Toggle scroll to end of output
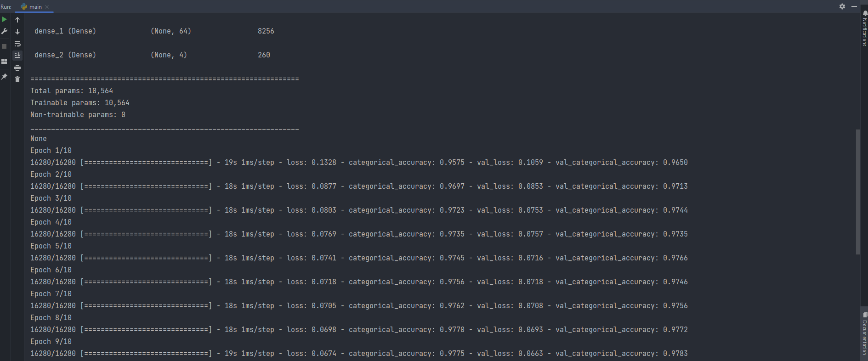 click(17, 56)
